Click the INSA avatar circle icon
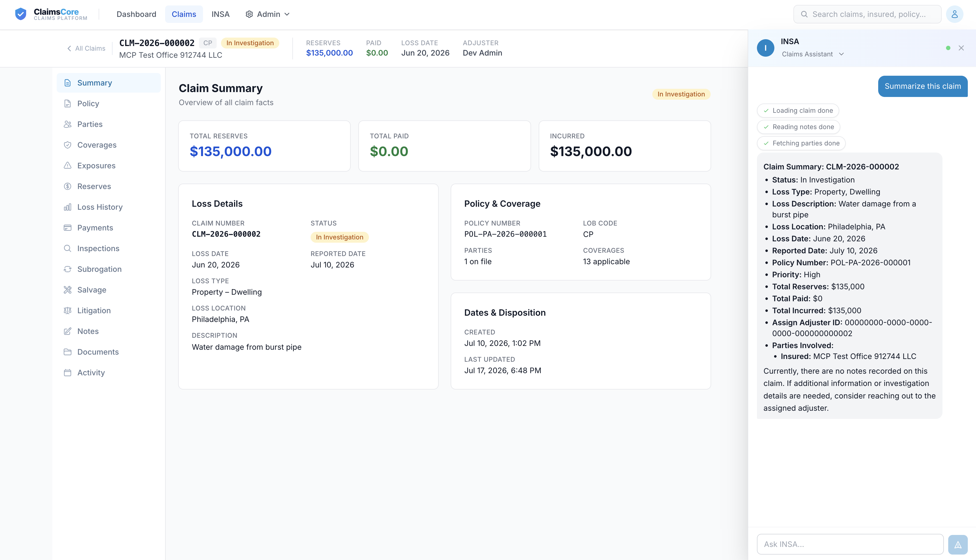This screenshot has height=560, width=976. (766, 48)
